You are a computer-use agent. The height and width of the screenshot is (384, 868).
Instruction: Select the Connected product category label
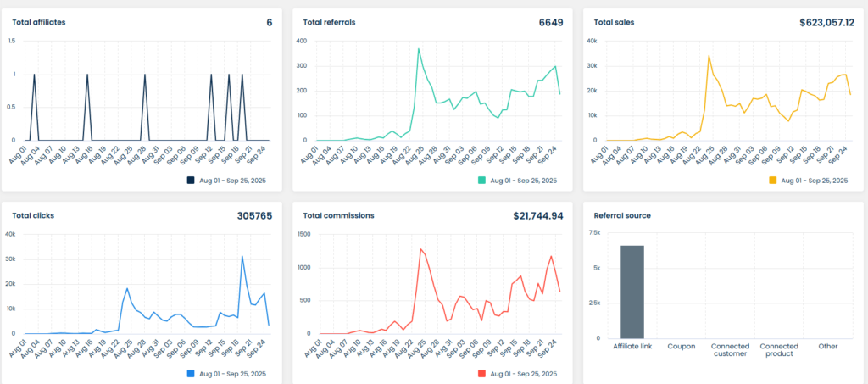coord(778,349)
